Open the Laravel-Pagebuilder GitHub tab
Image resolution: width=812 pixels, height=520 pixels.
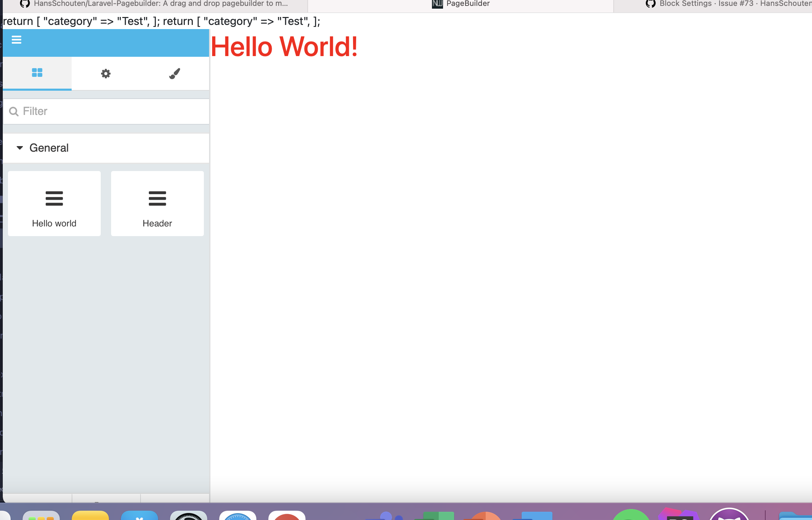(x=152, y=4)
